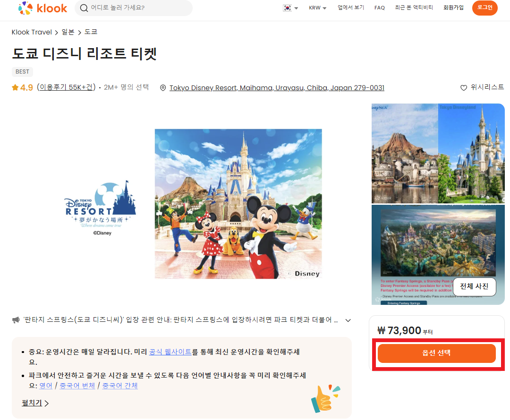Open the KRW currency dropdown
The height and width of the screenshot is (420, 510).
point(317,8)
